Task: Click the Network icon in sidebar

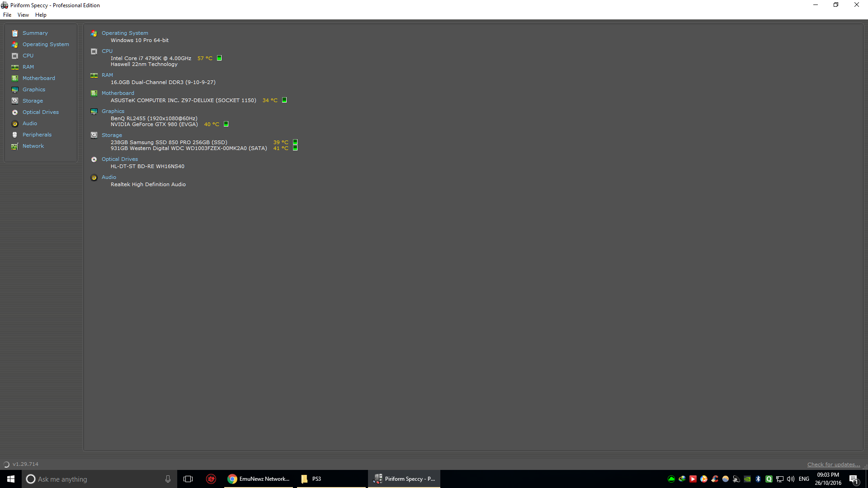Action: (15, 146)
